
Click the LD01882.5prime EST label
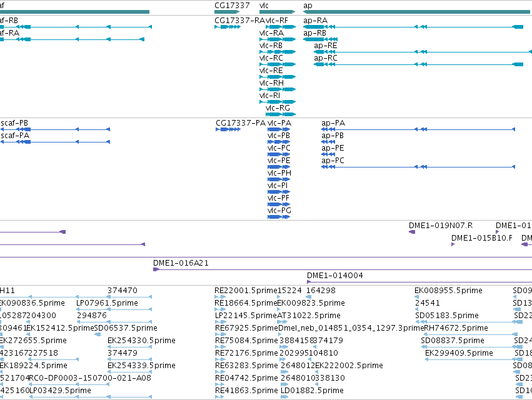(x=312, y=391)
